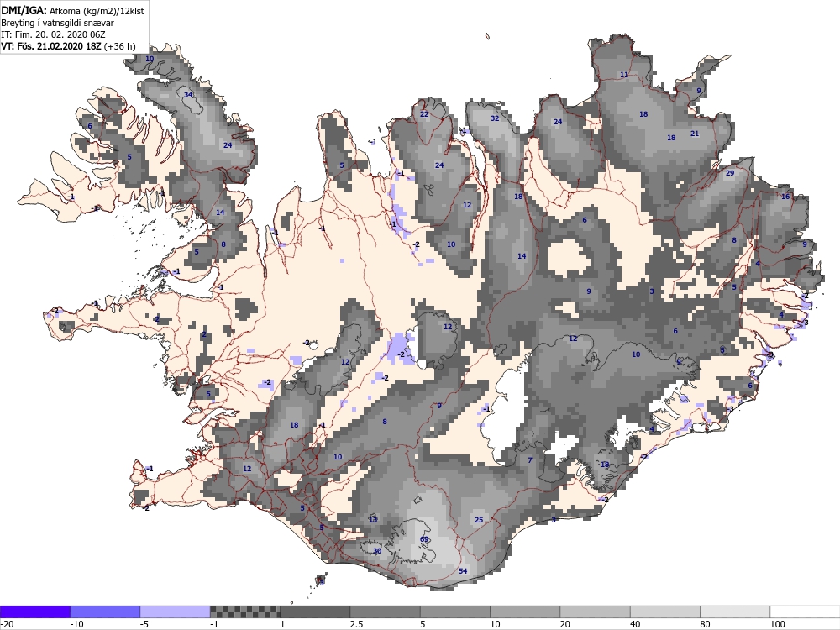Select the checkered -1 to 1 legend swatch

pos(244,612)
